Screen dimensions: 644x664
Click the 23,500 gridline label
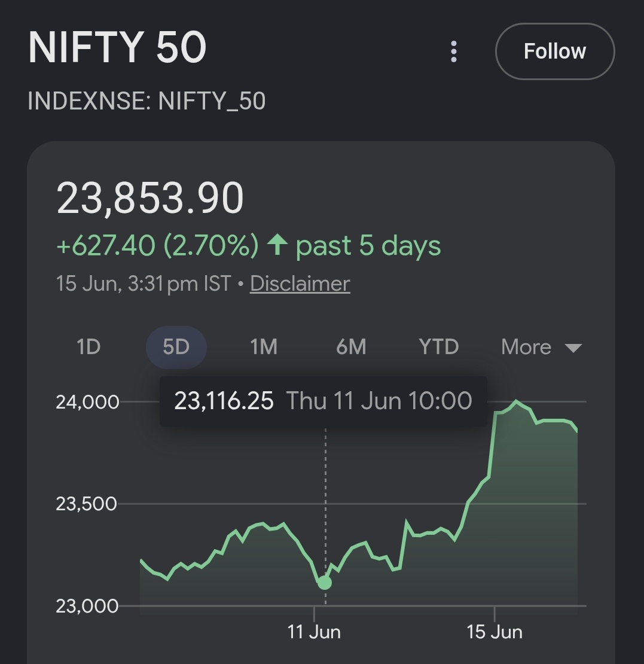coord(86,504)
